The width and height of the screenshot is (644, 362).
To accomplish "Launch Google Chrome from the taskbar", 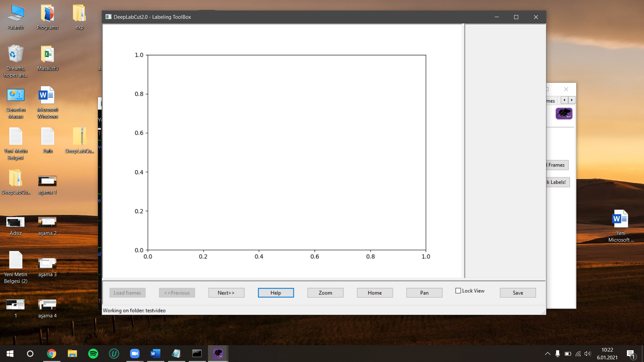I will click(x=52, y=354).
